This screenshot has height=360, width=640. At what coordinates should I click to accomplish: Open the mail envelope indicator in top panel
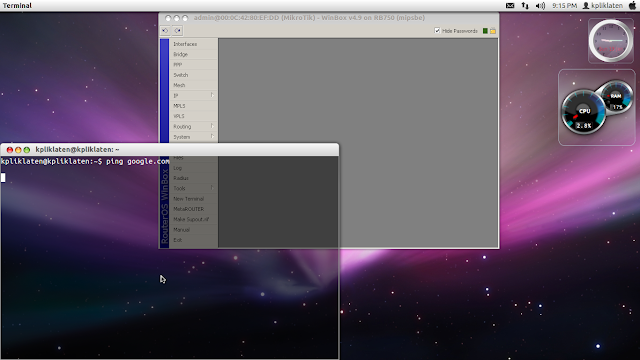click(510, 5)
